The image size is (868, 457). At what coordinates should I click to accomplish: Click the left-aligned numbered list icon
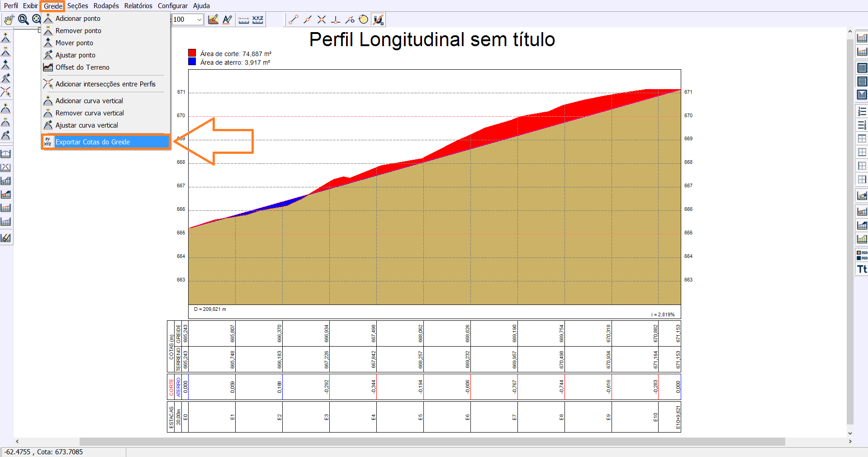click(x=862, y=111)
